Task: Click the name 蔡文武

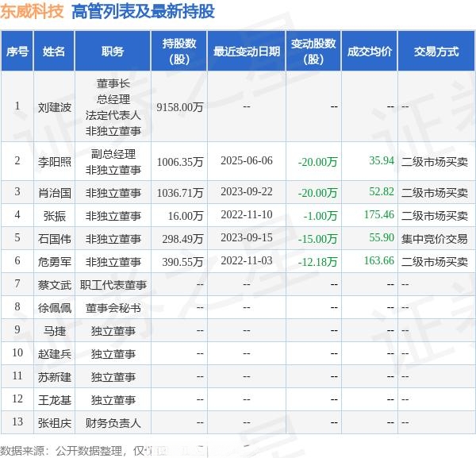Action: [55, 285]
